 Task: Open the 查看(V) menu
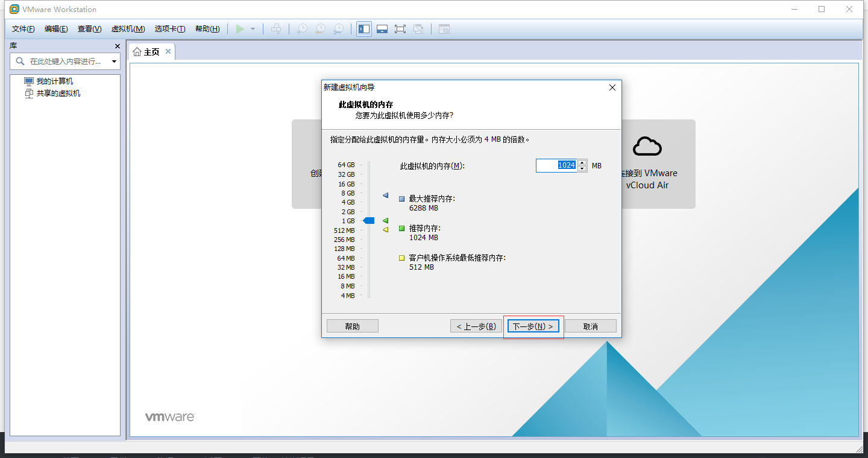[x=89, y=29]
